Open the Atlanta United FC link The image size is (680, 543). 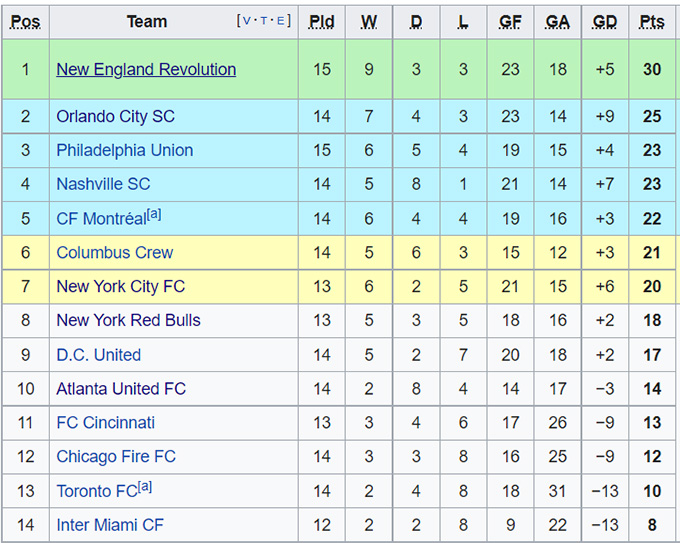121,389
